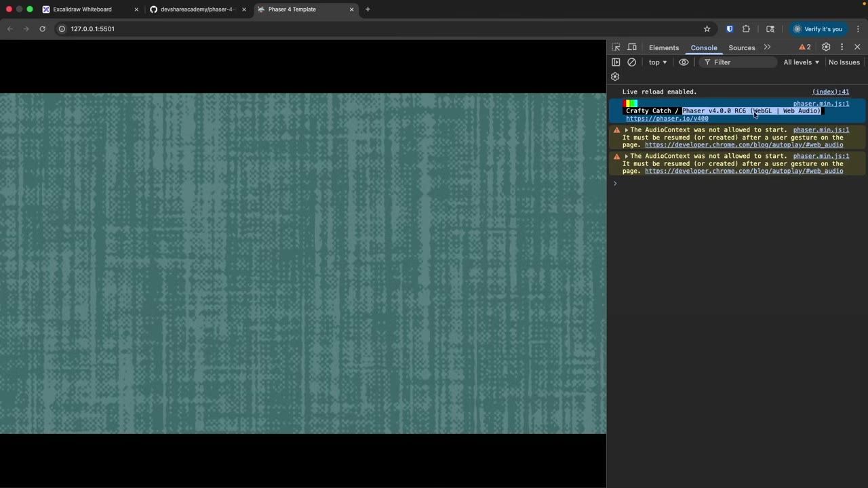Toggle the console sidebar icon
The image size is (868, 488).
616,62
